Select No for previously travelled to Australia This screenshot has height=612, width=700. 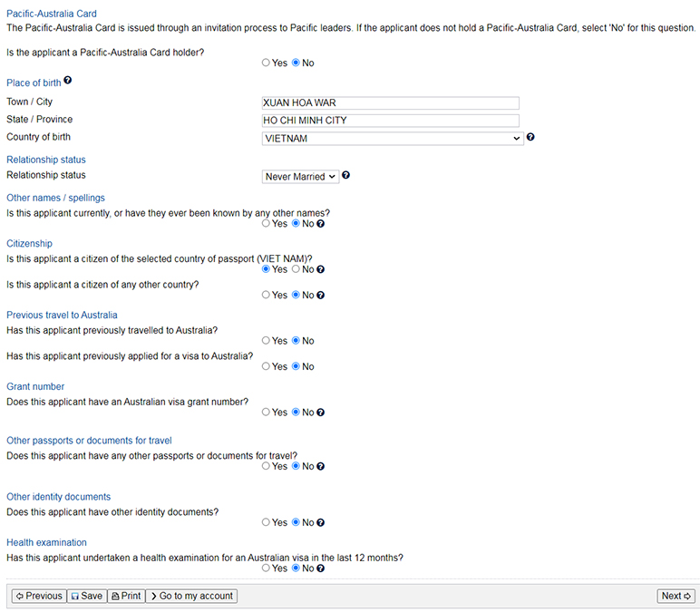pyautogui.click(x=296, y=341)
